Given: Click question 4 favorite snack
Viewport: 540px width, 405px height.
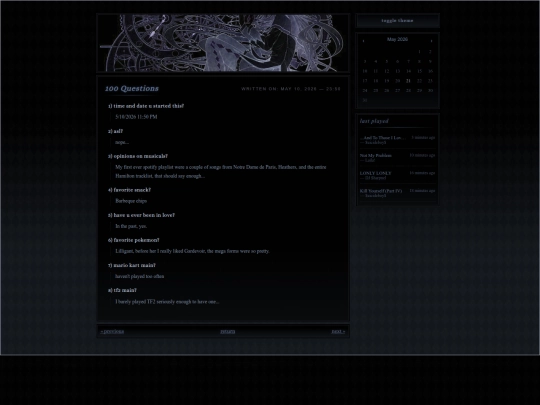Looking at the screenshot, I should coord(129,190).
